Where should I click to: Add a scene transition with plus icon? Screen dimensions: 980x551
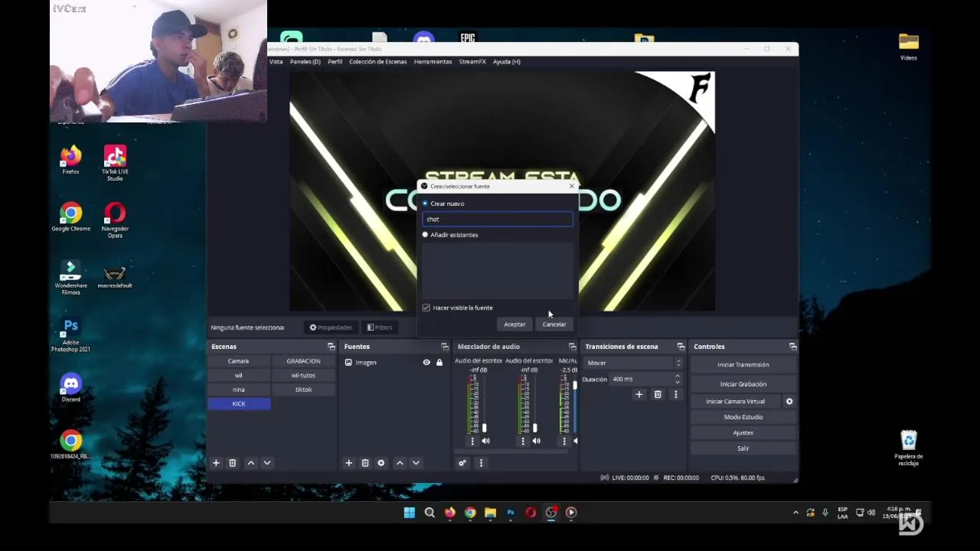coord(639,394)
